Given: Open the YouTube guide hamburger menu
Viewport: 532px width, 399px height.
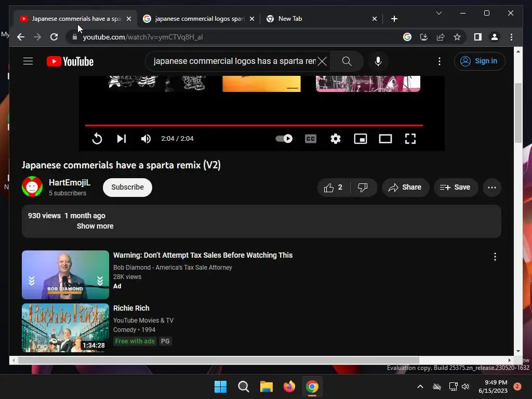Looking at the screenshot, I should click(x=28, y=61).
